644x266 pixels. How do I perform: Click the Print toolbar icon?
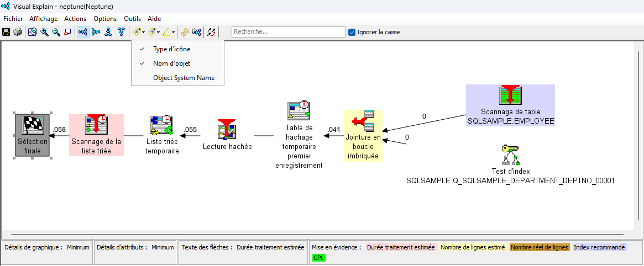(x=17, y=32)
